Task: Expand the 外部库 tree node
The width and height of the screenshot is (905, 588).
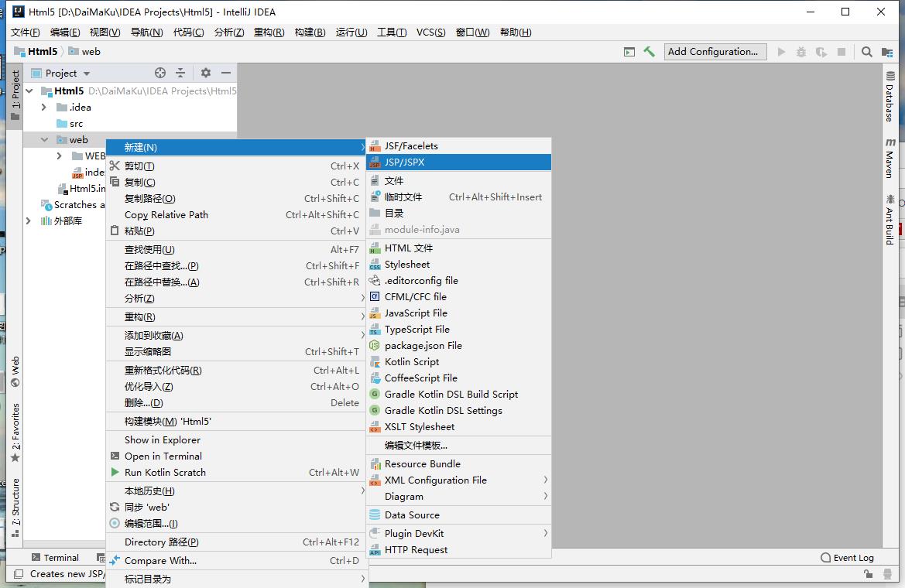Action: pyautogui.click(x=29, y=221)
